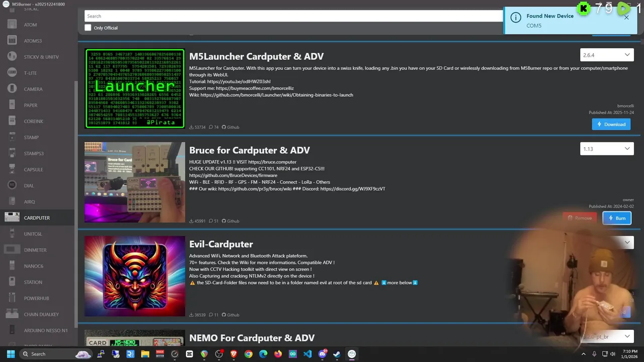
Task: Click the taskbar clock showing 7:10 PM
Action: (x=629, y=354)
